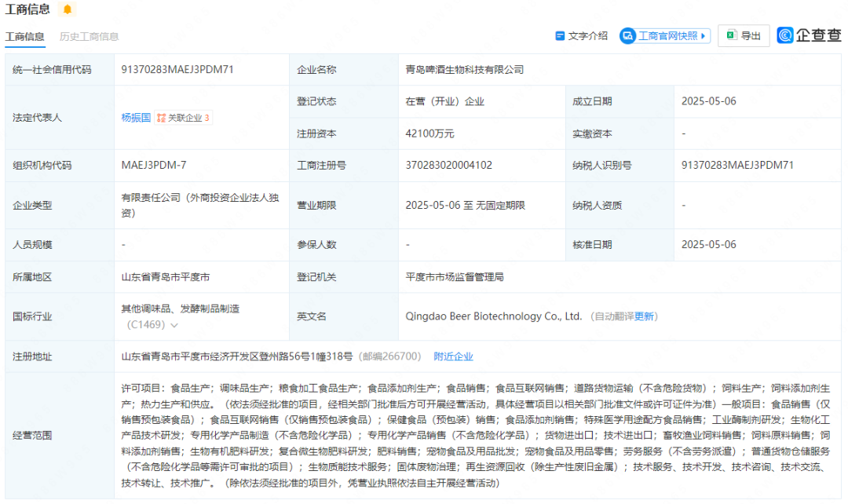Select company name 青岛啤酒生物科技有限公司
Image resolution: width=848 pixels, height=504 pixels.
[465, 69]
